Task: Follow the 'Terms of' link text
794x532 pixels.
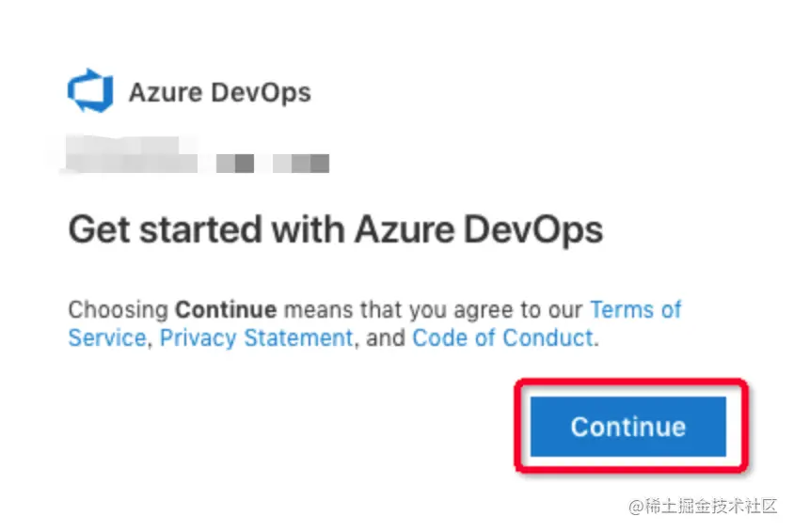Action: click(x=636, y=309)
